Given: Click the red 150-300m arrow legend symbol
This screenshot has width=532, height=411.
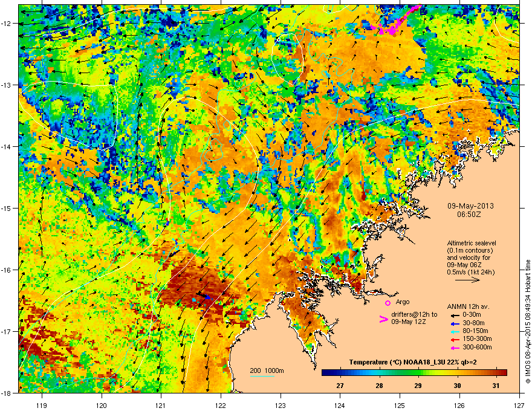Looking at the screenshot, I should point(454,339).
